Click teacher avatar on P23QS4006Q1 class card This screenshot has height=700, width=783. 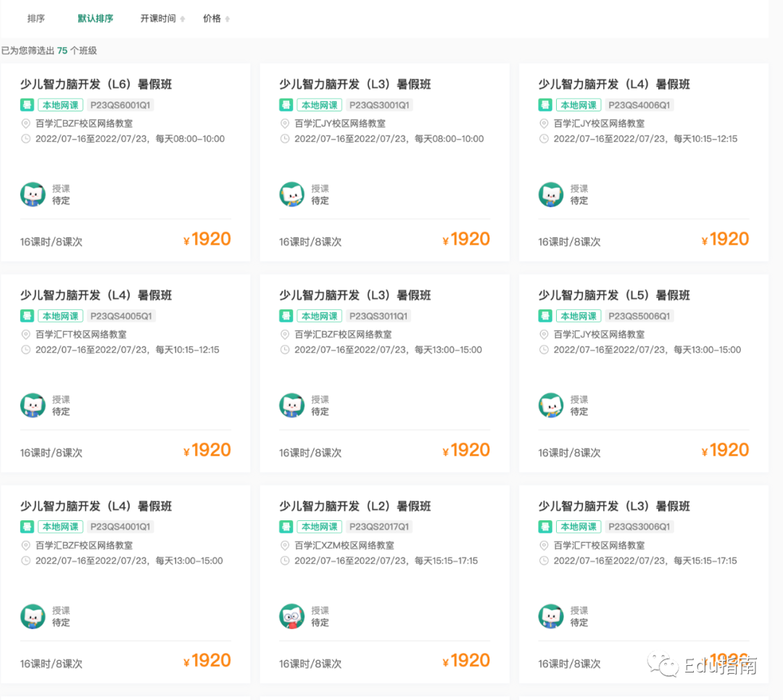coord(551,194)
